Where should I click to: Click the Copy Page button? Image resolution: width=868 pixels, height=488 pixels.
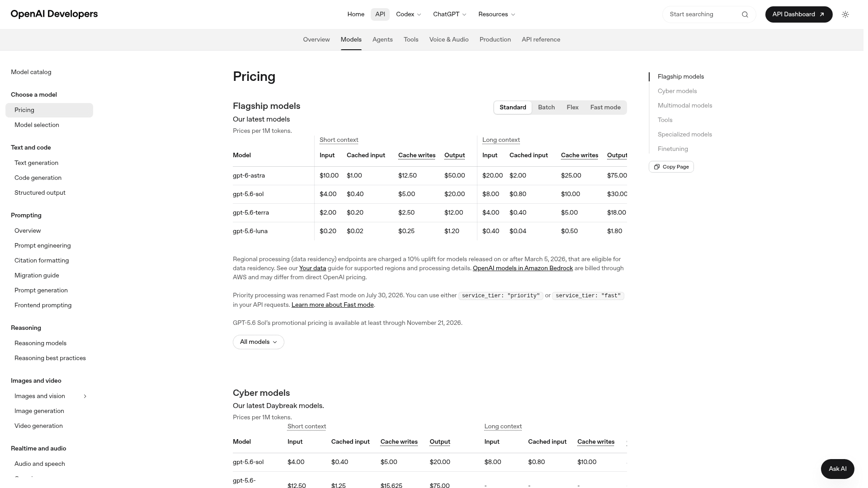671,167
